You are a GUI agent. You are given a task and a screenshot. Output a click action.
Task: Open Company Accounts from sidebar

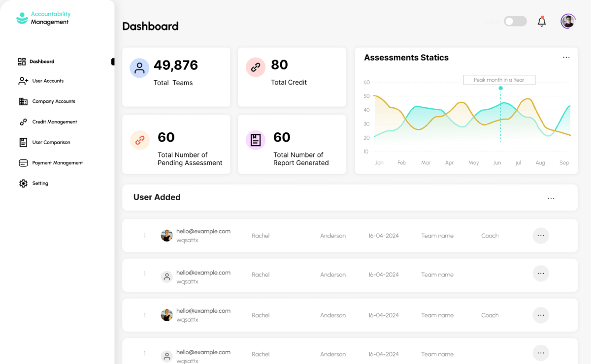pos(53,101)
